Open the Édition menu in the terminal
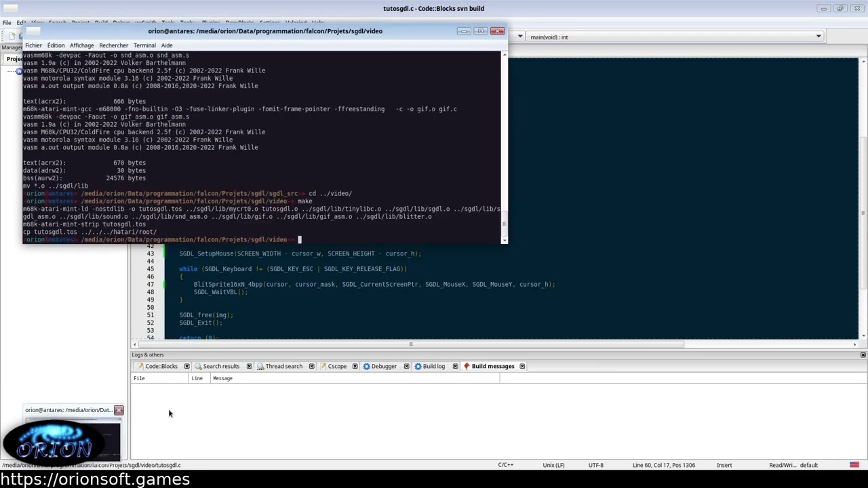Viewport: 868px width, 488px height. pyautogui.click(x=56, y=45)
